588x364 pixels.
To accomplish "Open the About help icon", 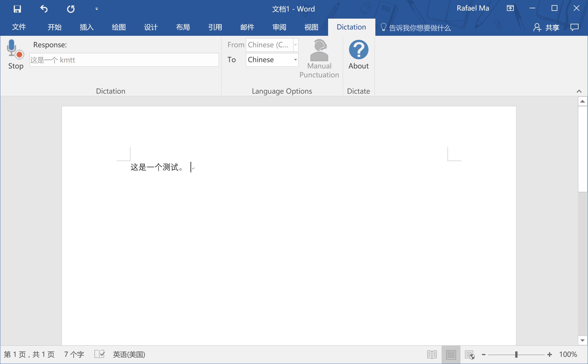I will coord(358,54).
